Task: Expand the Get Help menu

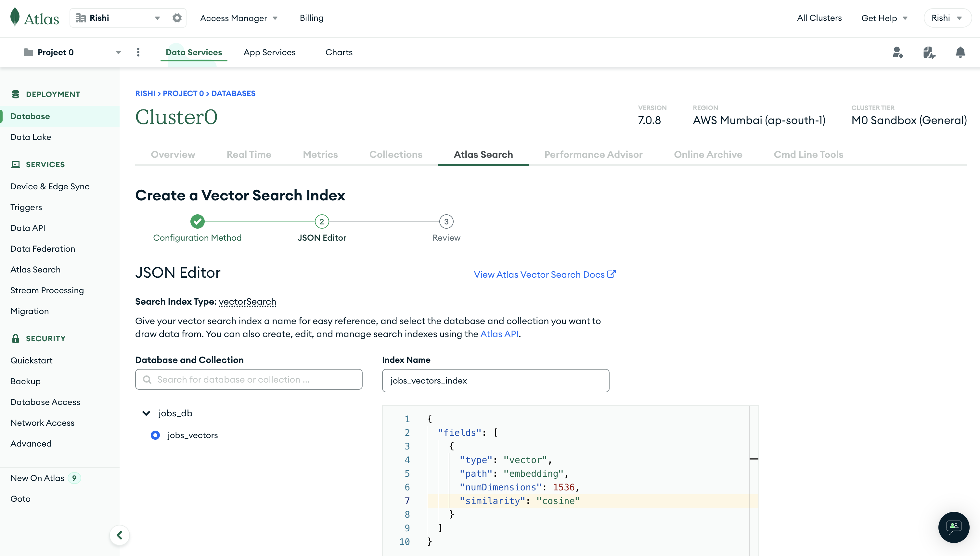Action: [x=884, y=18]
